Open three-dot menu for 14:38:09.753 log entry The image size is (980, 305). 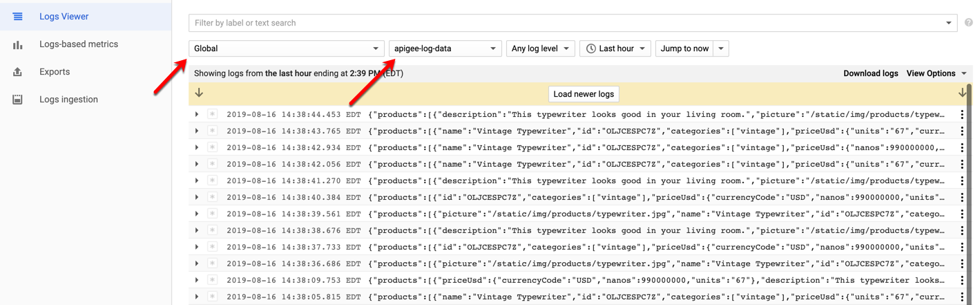coord(962,280)
